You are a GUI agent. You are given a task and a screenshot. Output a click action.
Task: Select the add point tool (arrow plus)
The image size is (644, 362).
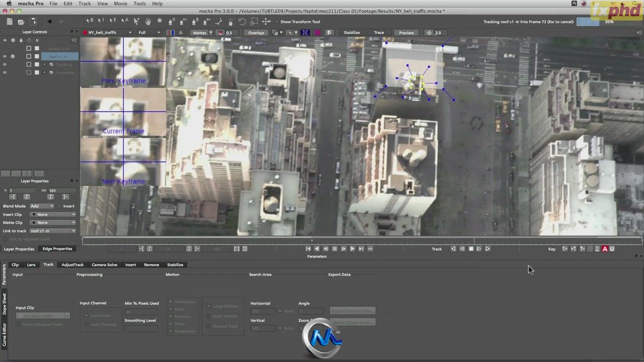pos(136,22)
